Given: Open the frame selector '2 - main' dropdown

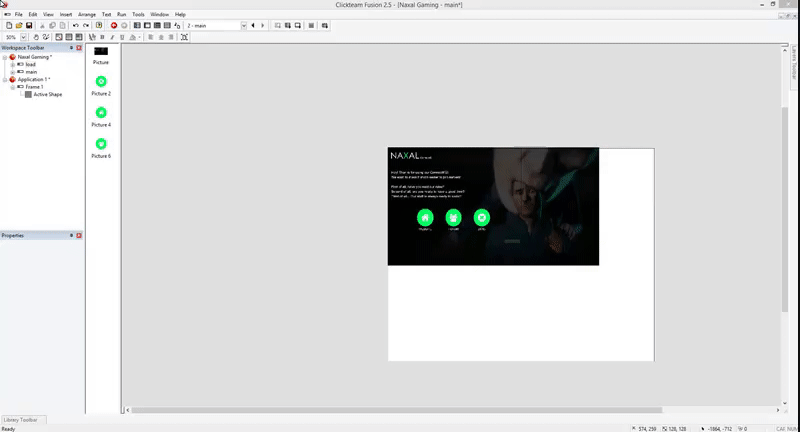Looking at the screenshot, I should tap(243, 26).
